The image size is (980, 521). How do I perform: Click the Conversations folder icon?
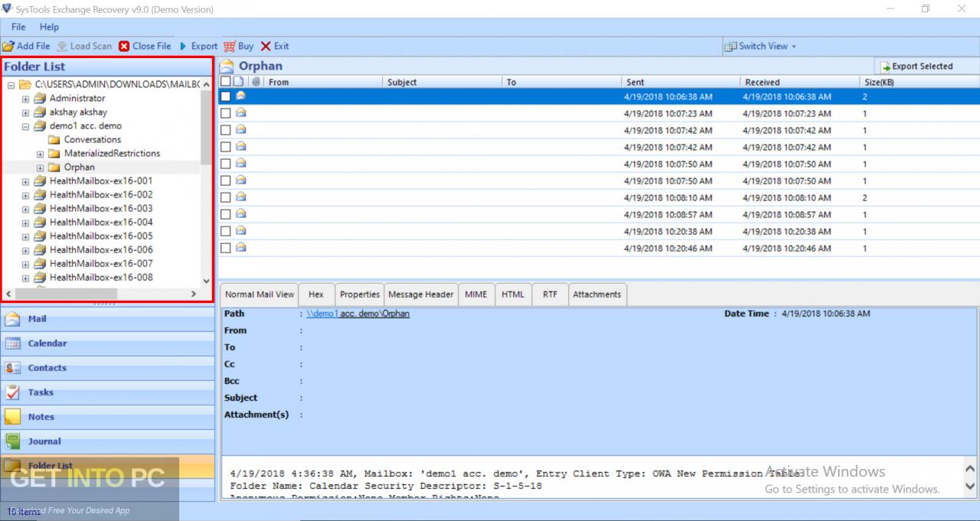(x=54, y=139)
